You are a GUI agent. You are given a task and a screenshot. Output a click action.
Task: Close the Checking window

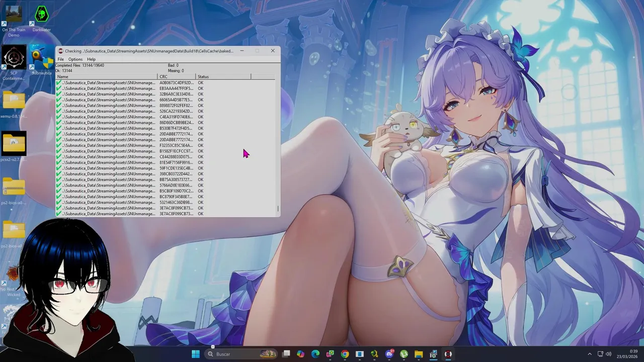[273, 51]
